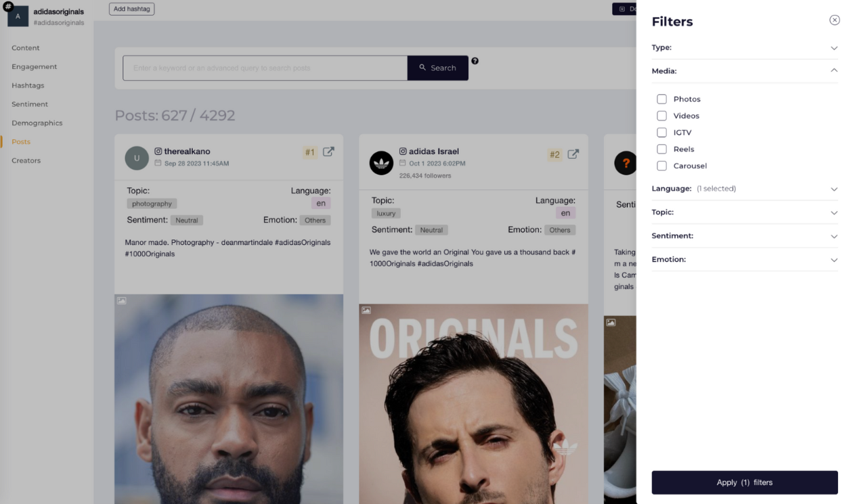Check the Reels checkbox
Screen dimensions: 853x504
[661, 149]
